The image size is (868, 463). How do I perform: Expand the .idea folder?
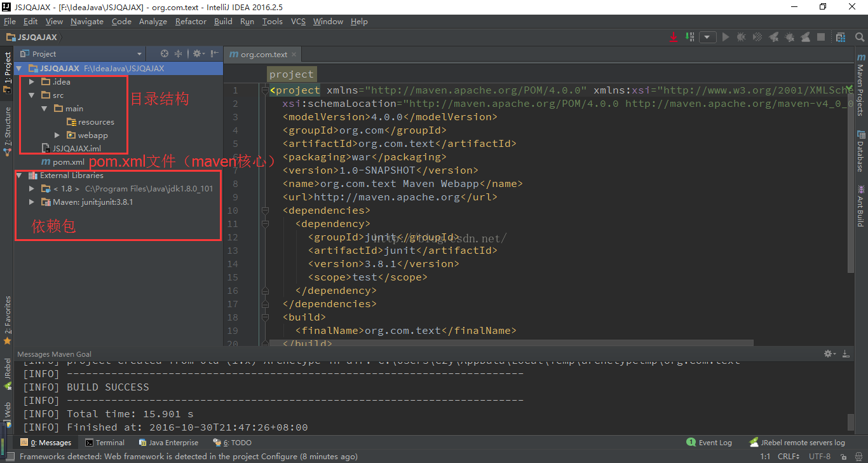(x=32, y=81)
